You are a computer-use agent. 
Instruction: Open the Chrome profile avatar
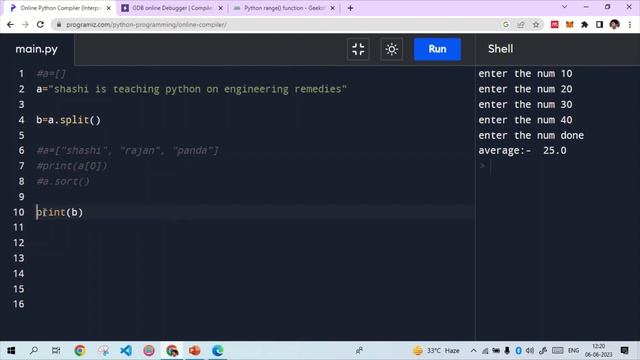point(614,24)
